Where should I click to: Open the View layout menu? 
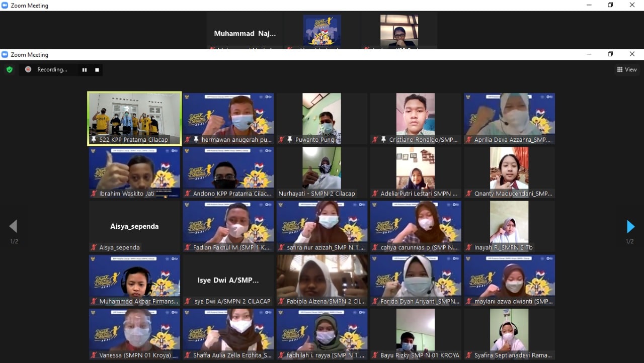tap(627, 70)
